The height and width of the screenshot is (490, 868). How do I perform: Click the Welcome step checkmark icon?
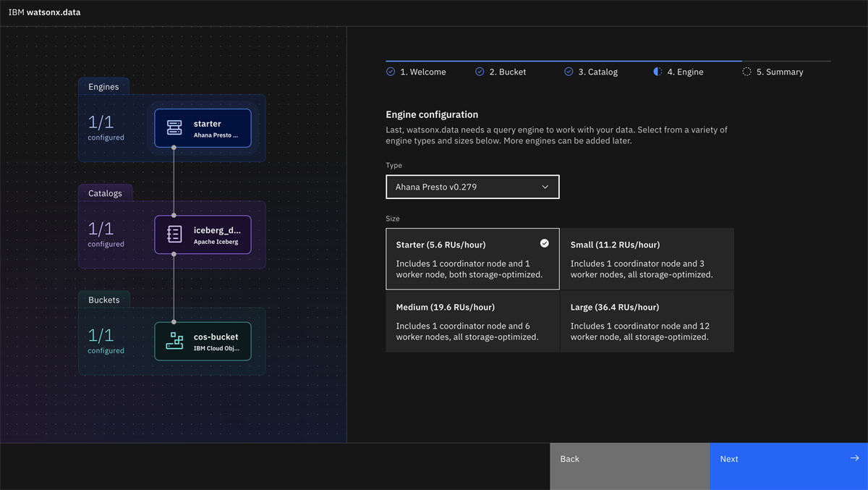click(x=391, y=72)
